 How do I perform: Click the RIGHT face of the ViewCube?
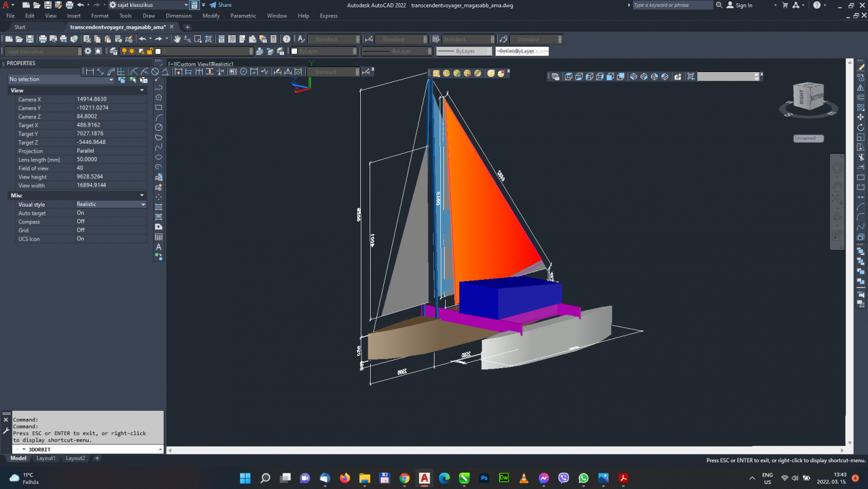(801, 97)
